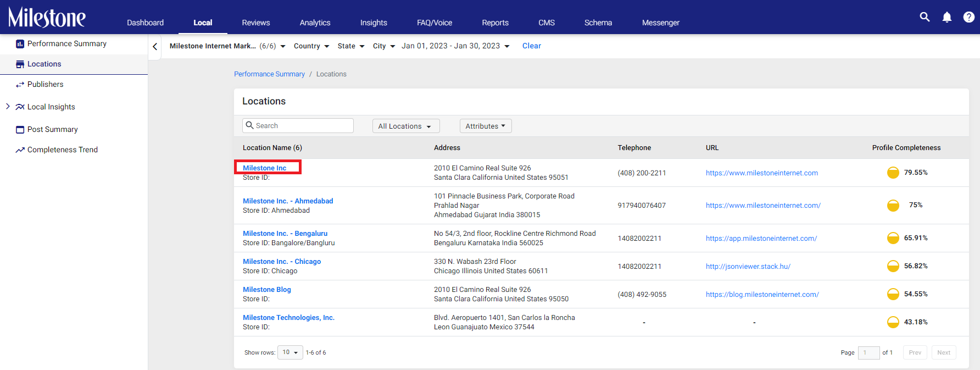Click the Post Summary icon

point(20,130)
